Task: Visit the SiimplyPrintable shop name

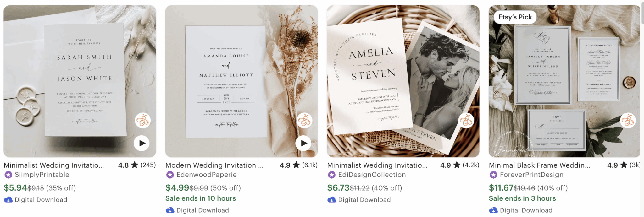Action: (x=42, y=175)
